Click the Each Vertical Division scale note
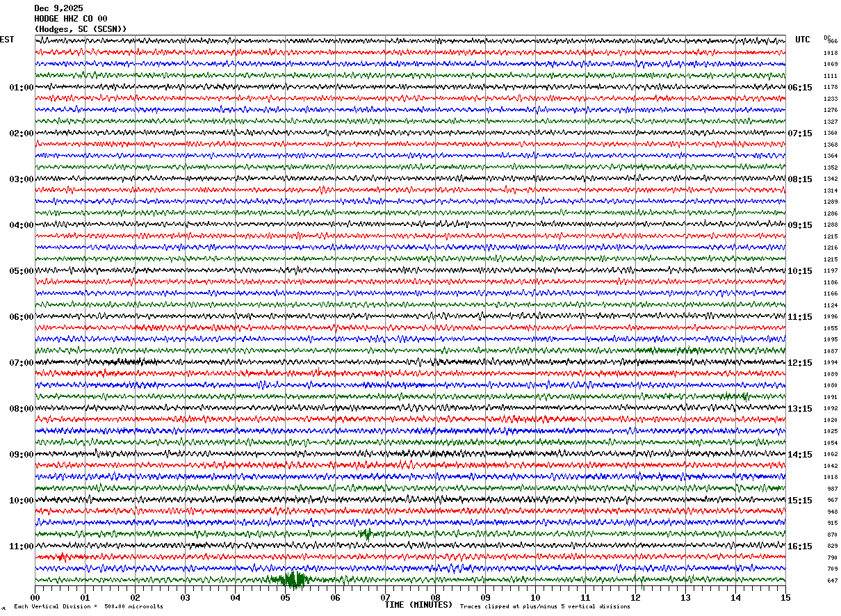This screenshot has width=841, height=616. (89, 607)
